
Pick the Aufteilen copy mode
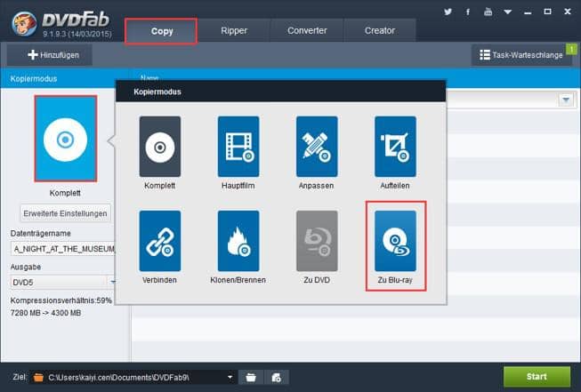tap(395, 147)
